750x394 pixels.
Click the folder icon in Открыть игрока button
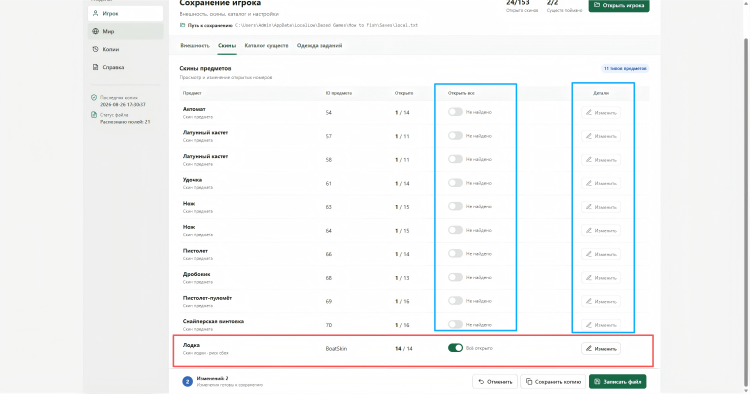[597, 5]
